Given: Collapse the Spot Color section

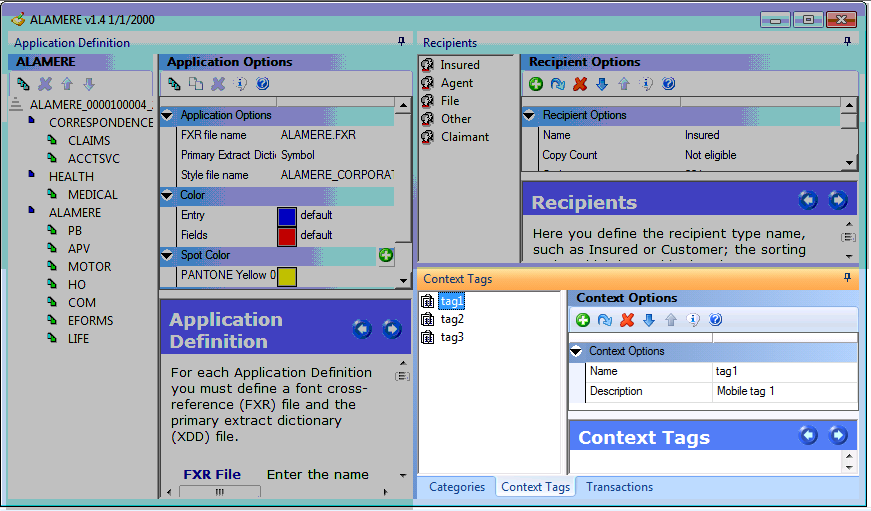Looking at the screenshot, I should [x=167, y=255].
